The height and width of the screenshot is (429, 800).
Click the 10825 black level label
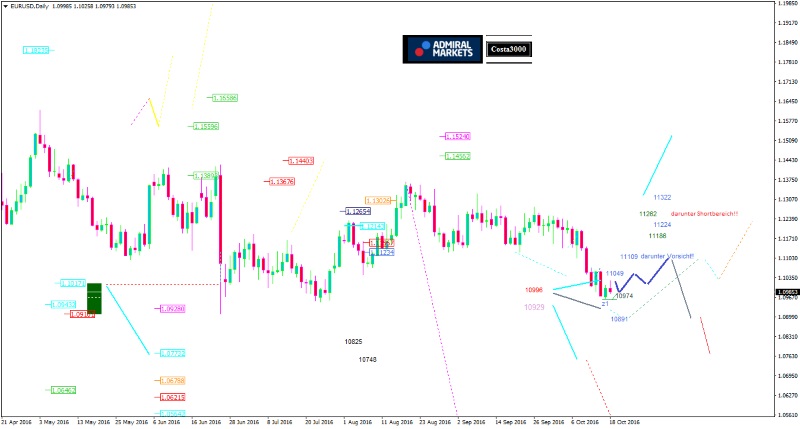pos(353,341)
